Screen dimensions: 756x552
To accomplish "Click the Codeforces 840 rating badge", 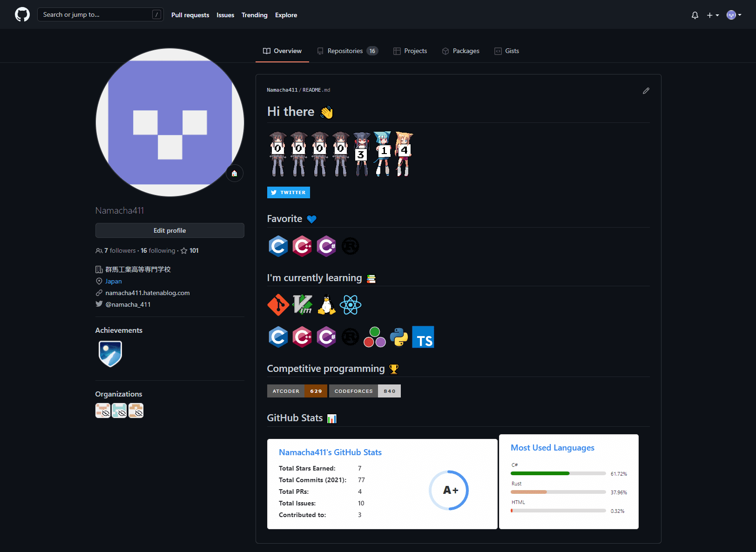I will pos(365,391).
